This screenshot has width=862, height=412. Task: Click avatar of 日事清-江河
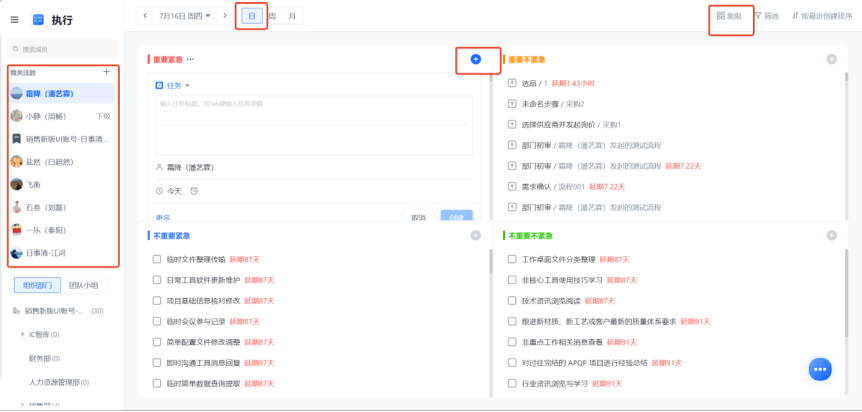(16, 253)
